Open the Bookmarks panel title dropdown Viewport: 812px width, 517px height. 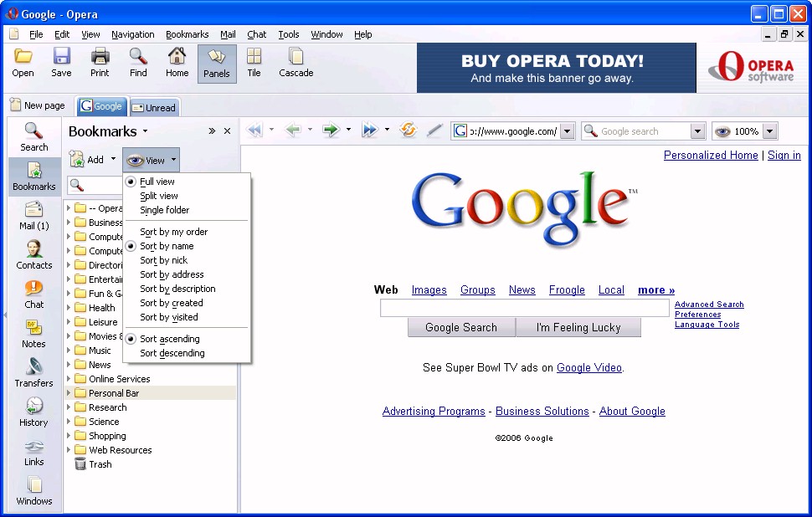click(x=145, y=131)
